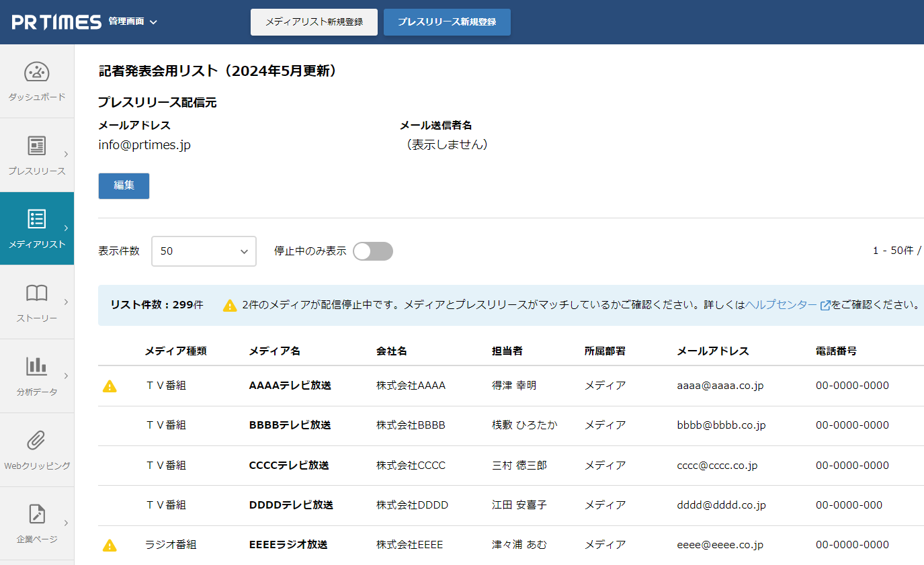Click sender address info@prtimes.jp
This screenshot has width=924, height=565.
[144, 145]
